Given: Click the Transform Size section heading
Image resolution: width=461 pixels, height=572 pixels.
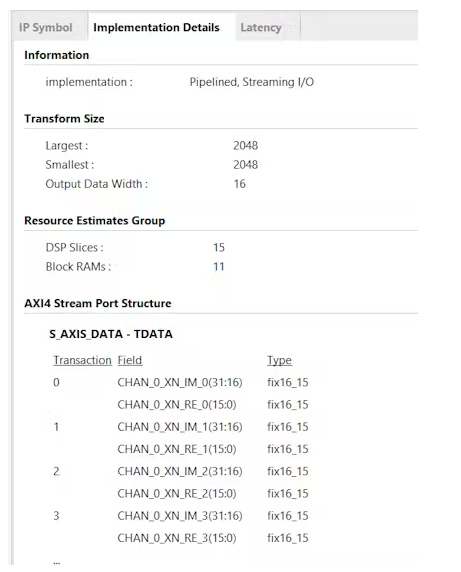Looking at the screenshot, I should [x=64, y=119].
